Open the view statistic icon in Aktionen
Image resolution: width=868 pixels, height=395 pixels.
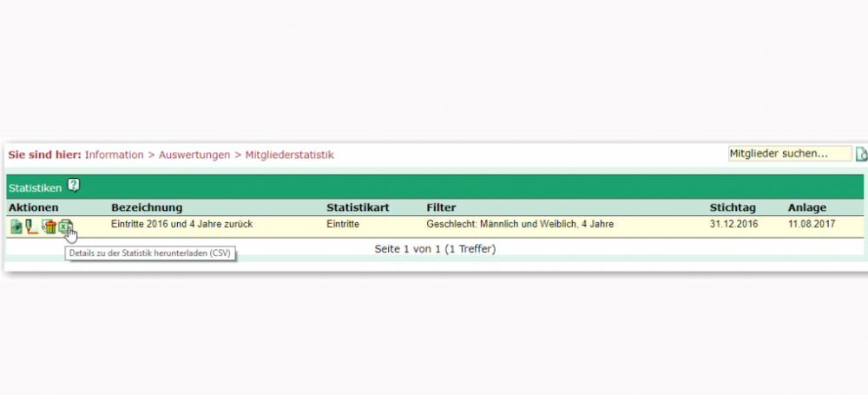(16, 227)
